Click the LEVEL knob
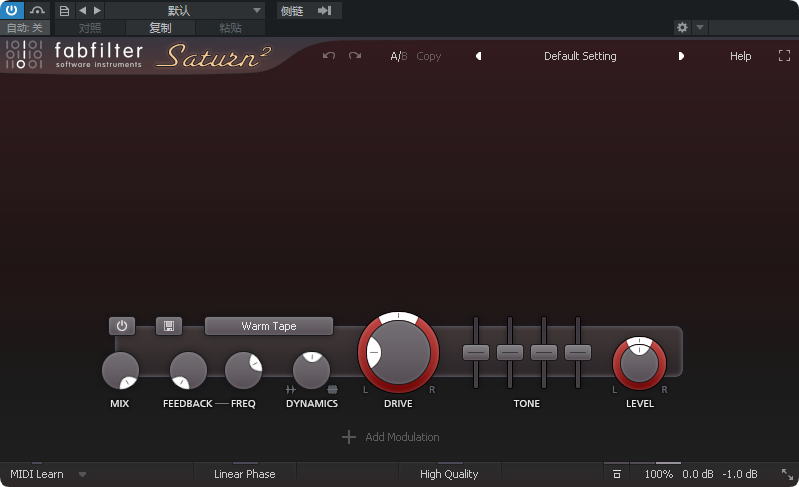Viewport: 799px width, 487px height. tap(640, 364)
